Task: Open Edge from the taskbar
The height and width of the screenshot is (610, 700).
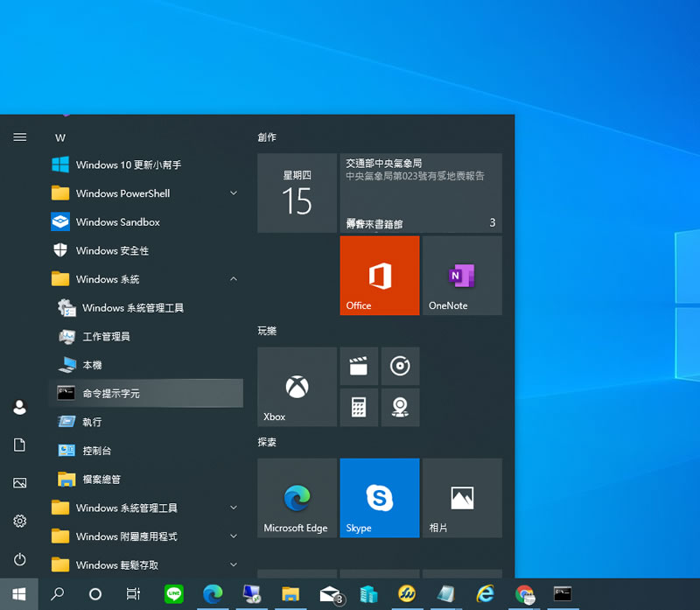Action: pos(213,594)
